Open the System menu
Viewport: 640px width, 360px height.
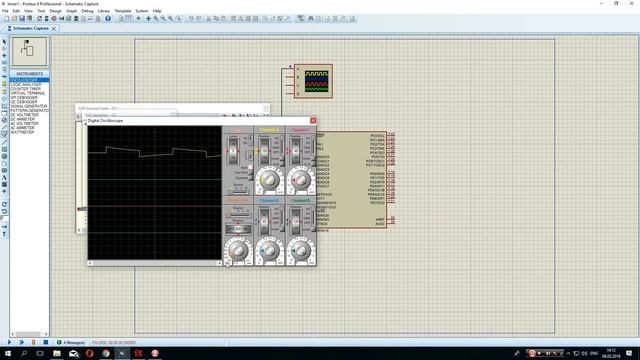142,11
